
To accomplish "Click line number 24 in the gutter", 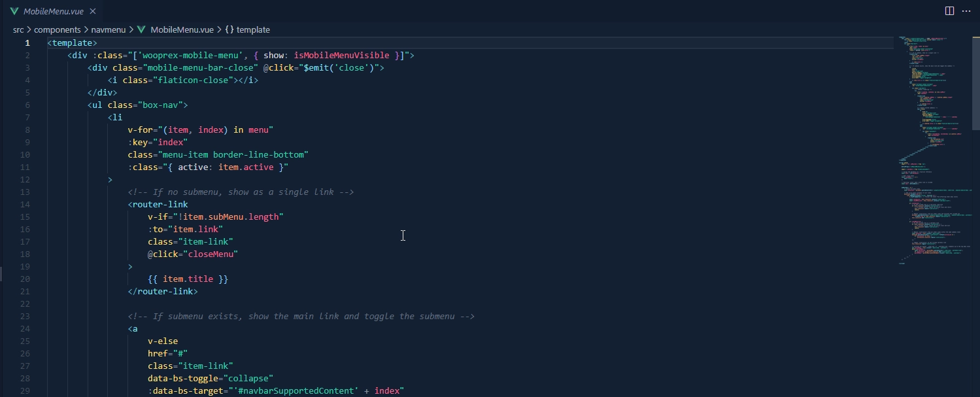I will point(25,328).
